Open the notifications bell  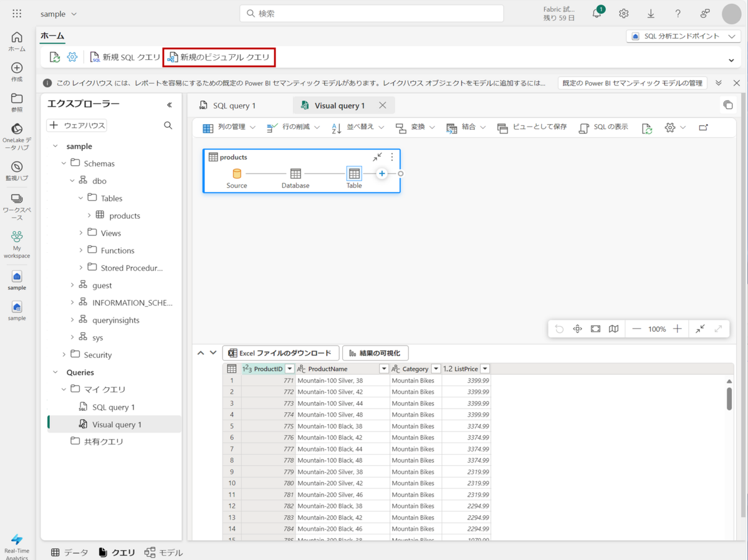[597, 13]
